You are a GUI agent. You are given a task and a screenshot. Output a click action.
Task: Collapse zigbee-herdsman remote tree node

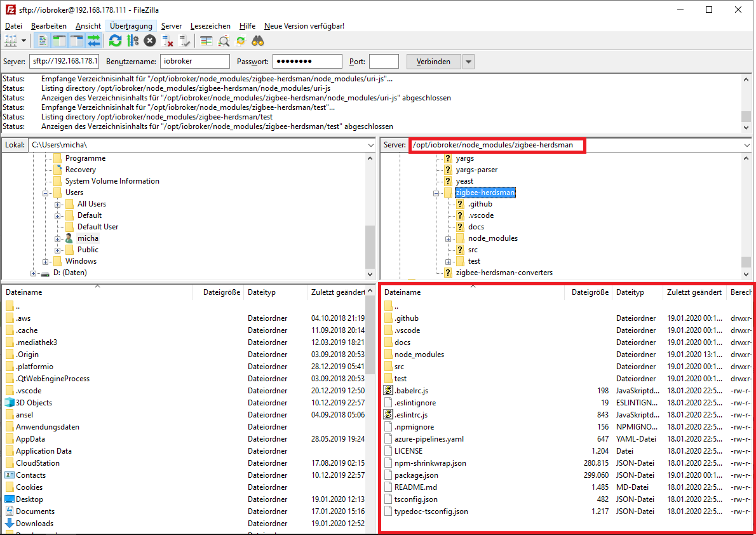point(436,193)
